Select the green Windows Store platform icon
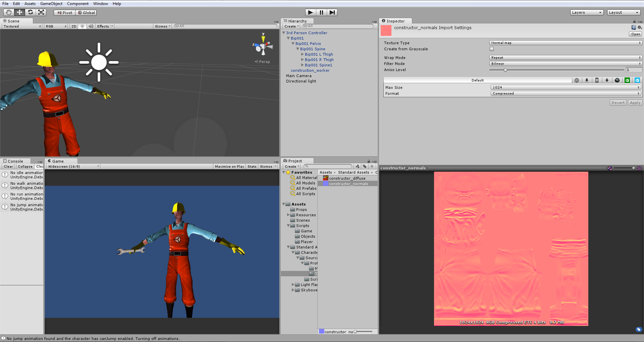The width and height of the screenshot is (644, 342). 627,80
